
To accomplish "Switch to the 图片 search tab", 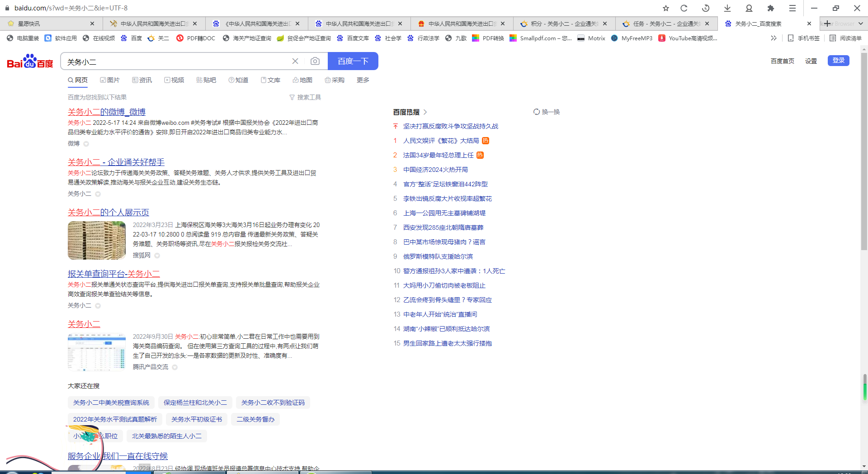I will (x=110, y=80).
